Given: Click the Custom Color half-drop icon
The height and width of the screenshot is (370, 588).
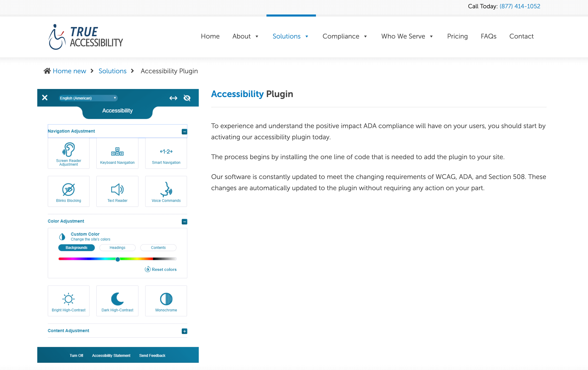Looking at the screenshot, I should (x=62, y=237).
